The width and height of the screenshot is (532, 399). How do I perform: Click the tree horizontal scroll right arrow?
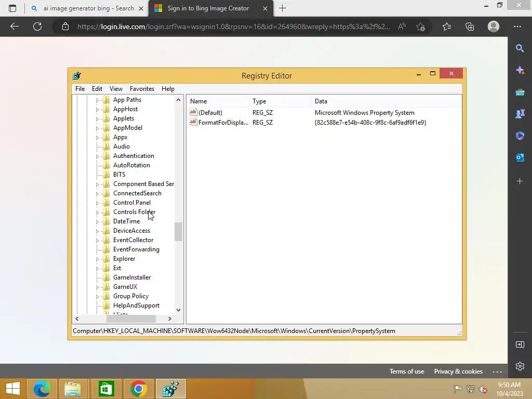tap(170, 318)
